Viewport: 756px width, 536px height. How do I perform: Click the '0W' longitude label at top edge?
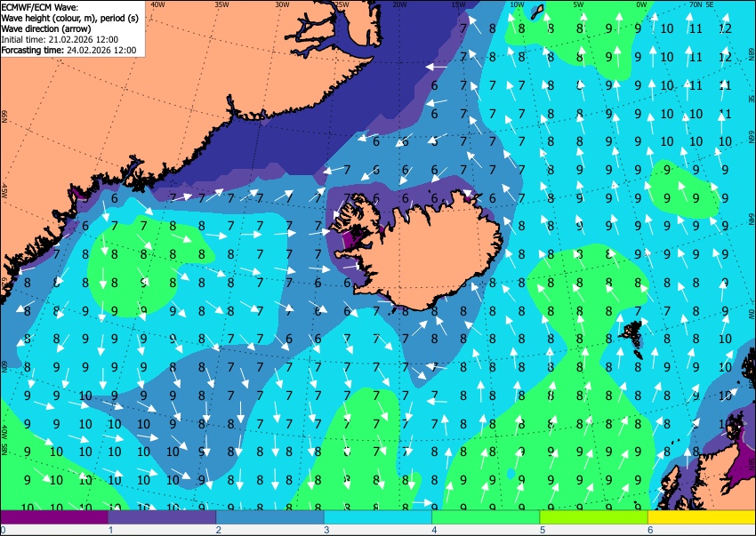[641, 4]
